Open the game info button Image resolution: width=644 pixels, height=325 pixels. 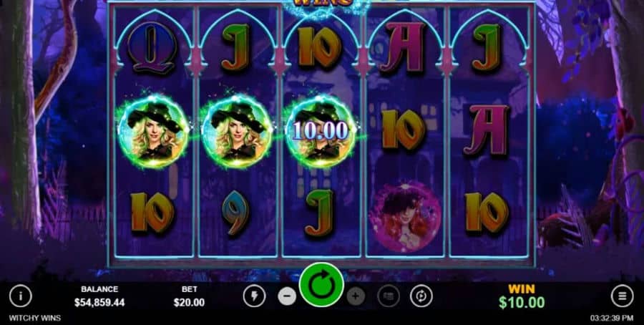(x=20, y=296)
